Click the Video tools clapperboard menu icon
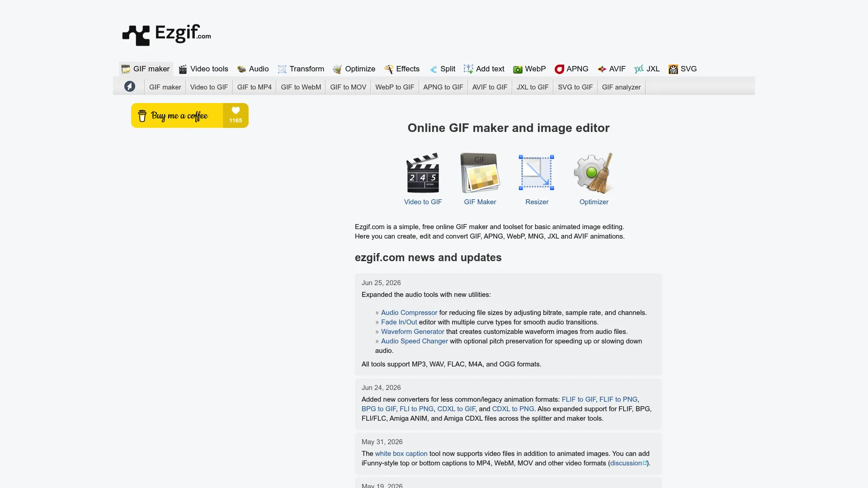Image resolution: width=868 pixels, height=488 pixels. pos(183,69)
